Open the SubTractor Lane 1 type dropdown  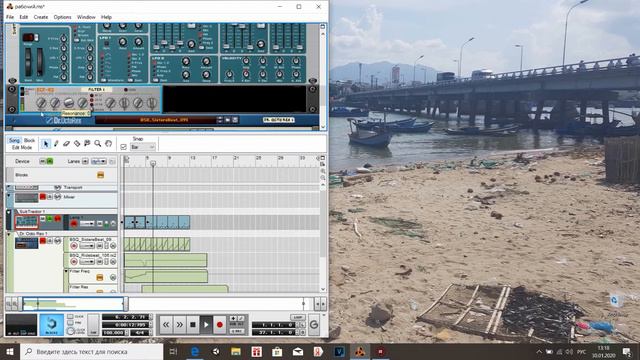pos(87,223)
